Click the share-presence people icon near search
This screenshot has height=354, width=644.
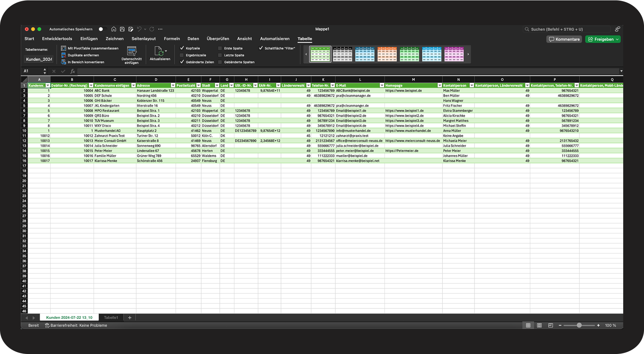(617, 29)
